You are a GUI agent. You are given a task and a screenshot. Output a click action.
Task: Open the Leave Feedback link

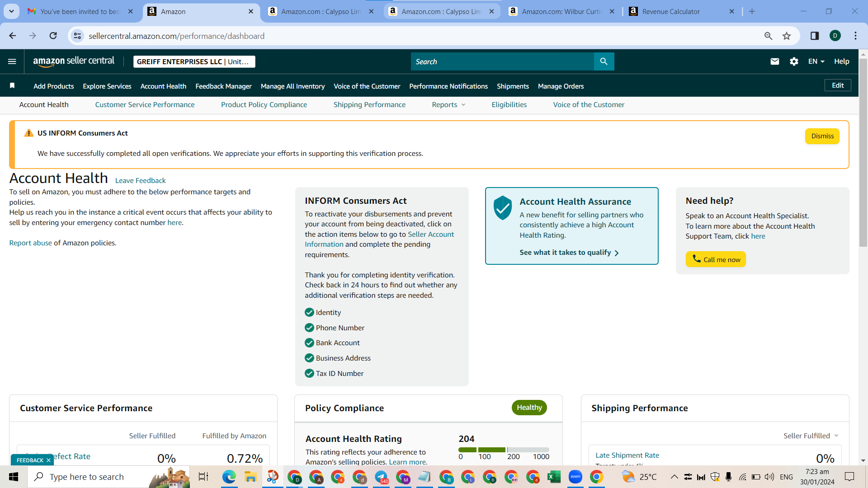click(141, 180)
